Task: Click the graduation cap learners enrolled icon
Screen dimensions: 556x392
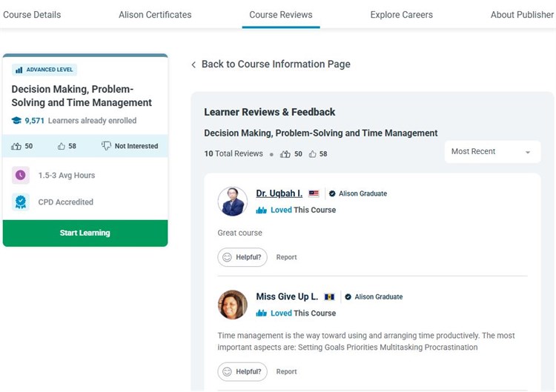Action: [x=16, y=120]
